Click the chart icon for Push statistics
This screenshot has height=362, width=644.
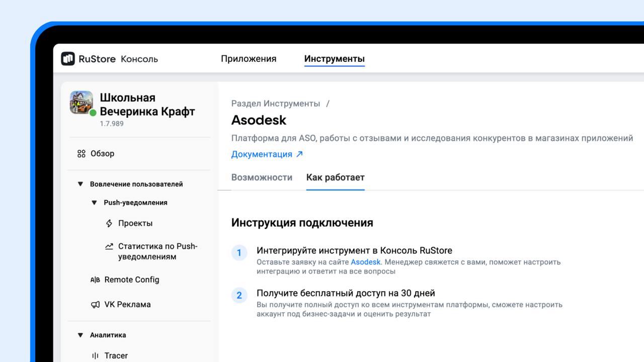109,246
